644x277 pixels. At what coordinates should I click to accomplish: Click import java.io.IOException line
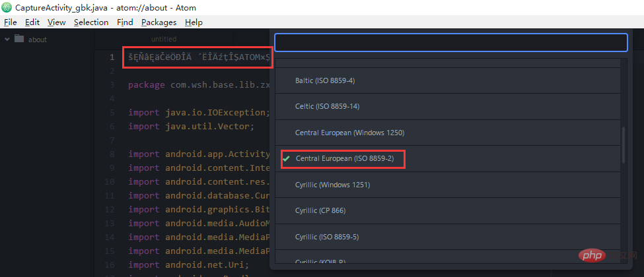(199, 112)
